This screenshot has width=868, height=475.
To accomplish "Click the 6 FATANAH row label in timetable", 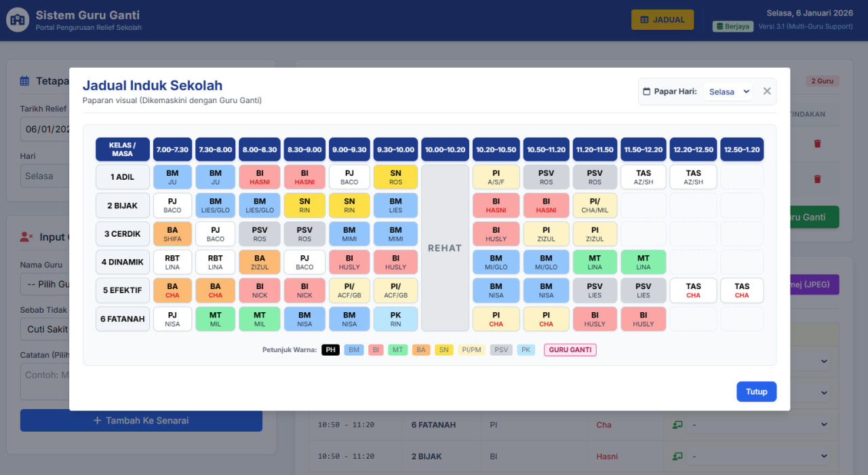I will [x=122, y=319].
